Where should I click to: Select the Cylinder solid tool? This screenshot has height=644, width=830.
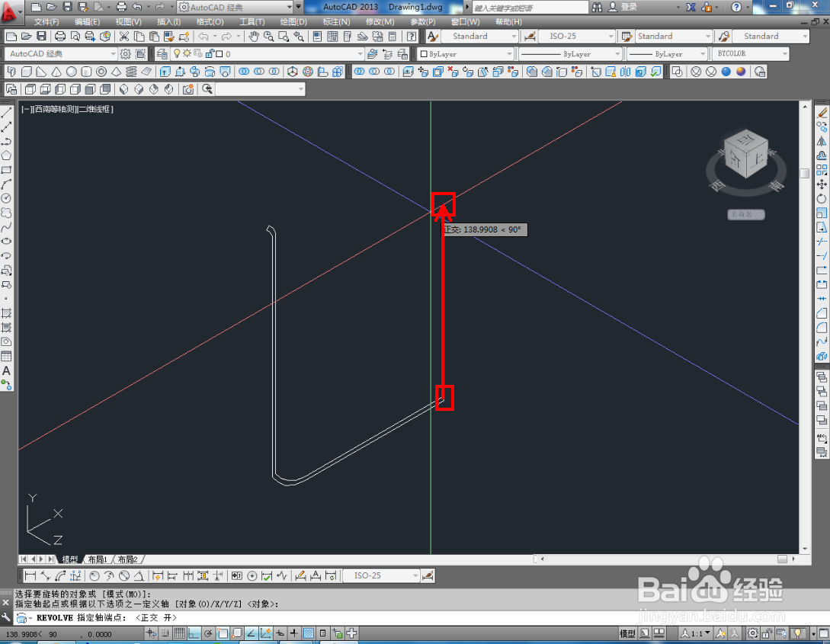[x=86, y=72]
